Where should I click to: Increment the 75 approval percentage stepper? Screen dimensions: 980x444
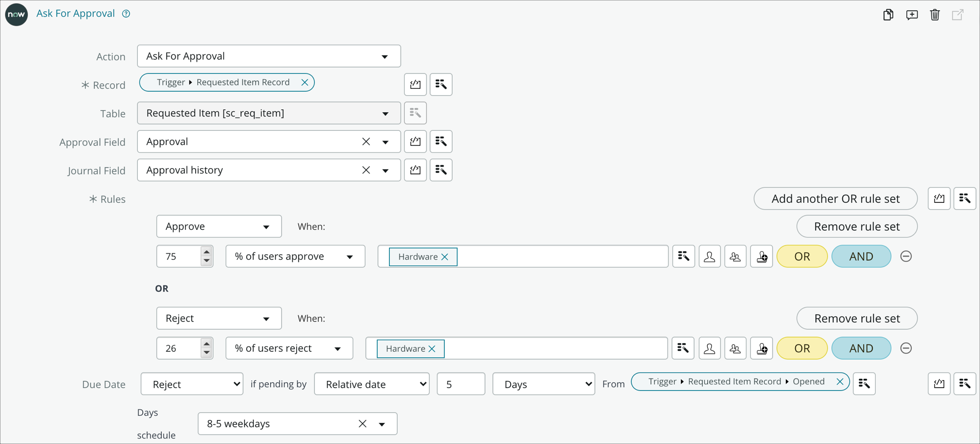point(206,252)
